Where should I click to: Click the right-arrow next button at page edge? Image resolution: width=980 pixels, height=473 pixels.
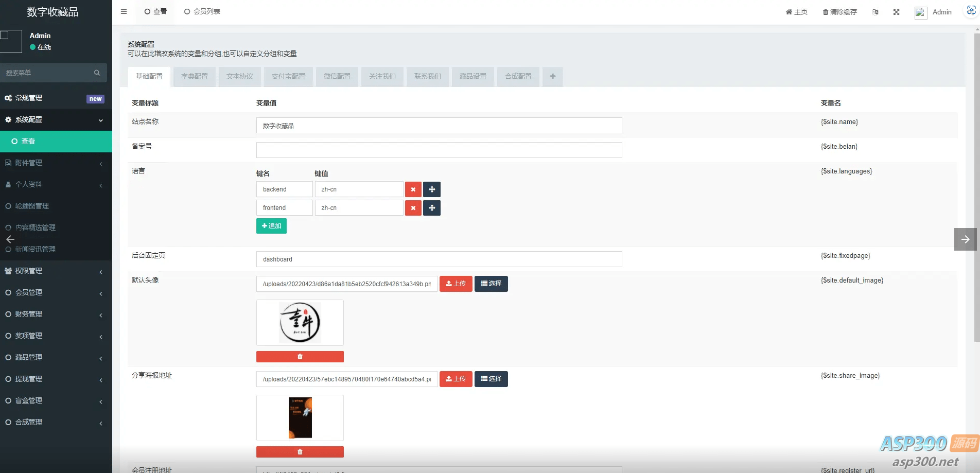click(x=965, y=239)
